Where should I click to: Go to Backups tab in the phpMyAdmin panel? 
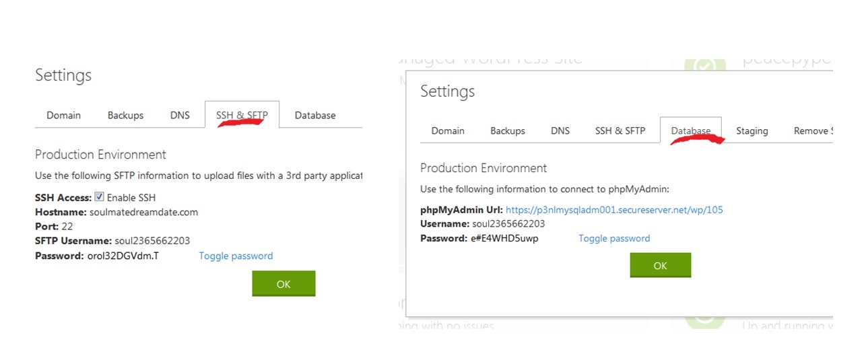coord(508,131)
